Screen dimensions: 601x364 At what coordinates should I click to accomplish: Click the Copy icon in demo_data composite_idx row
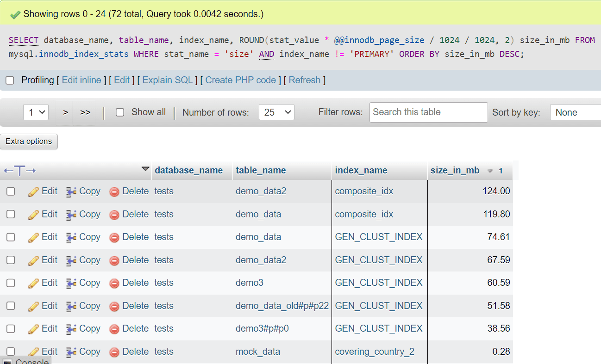[71, 215]
